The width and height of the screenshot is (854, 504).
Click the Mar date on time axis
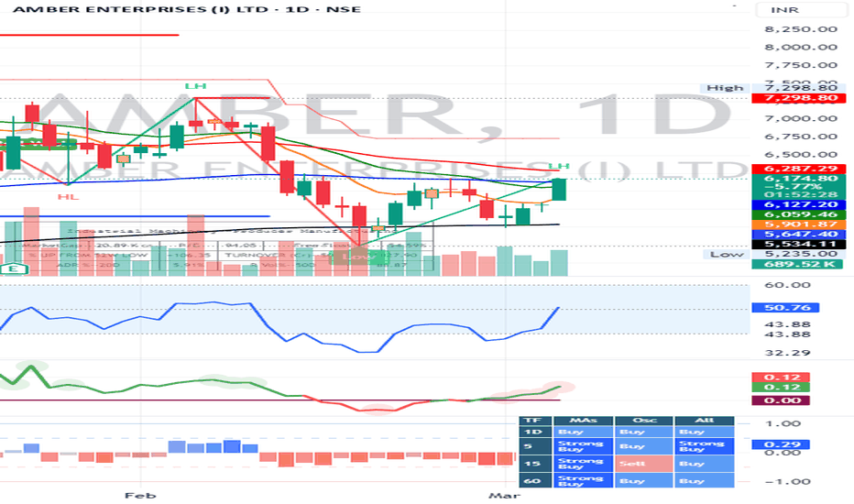tap(504, 495)
